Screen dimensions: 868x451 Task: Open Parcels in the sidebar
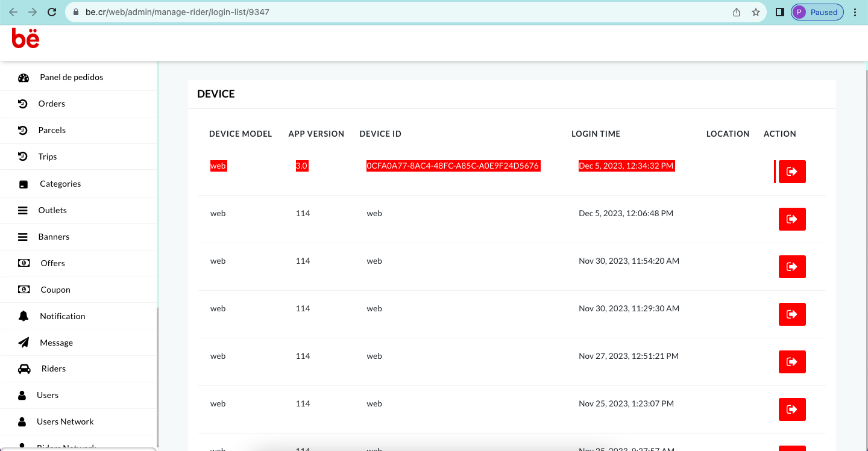click(x=52, y=130)
